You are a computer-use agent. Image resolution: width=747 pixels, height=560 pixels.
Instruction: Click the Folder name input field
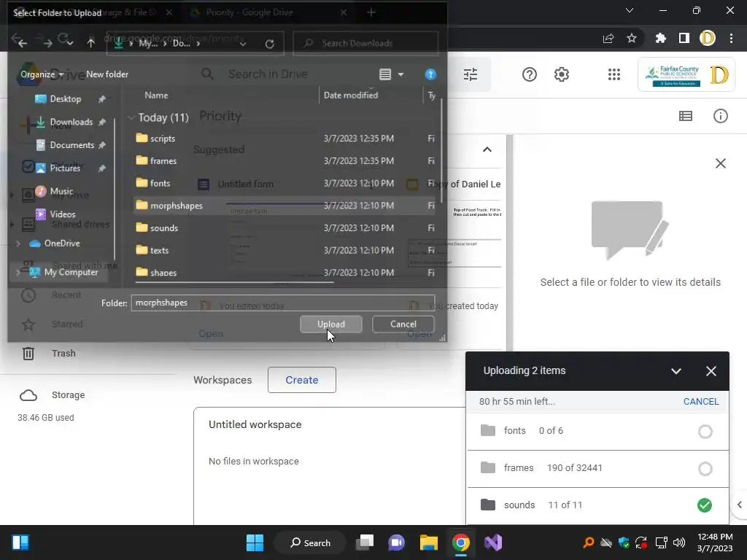tap(282, 303)
